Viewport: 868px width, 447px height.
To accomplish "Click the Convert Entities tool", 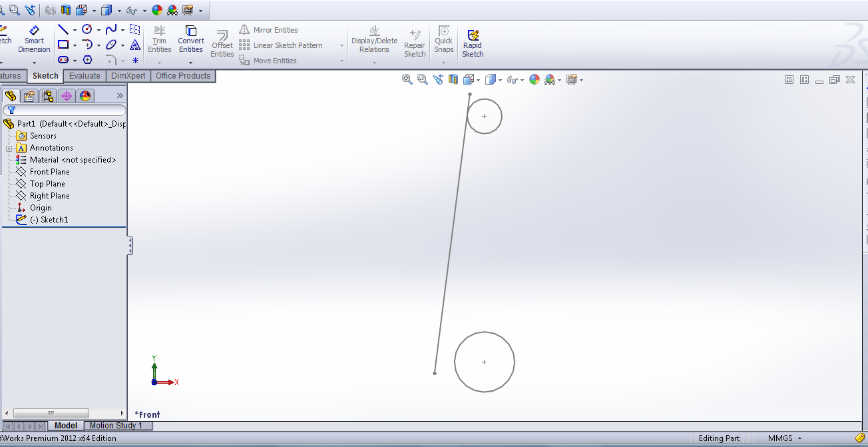I will 190,40.
